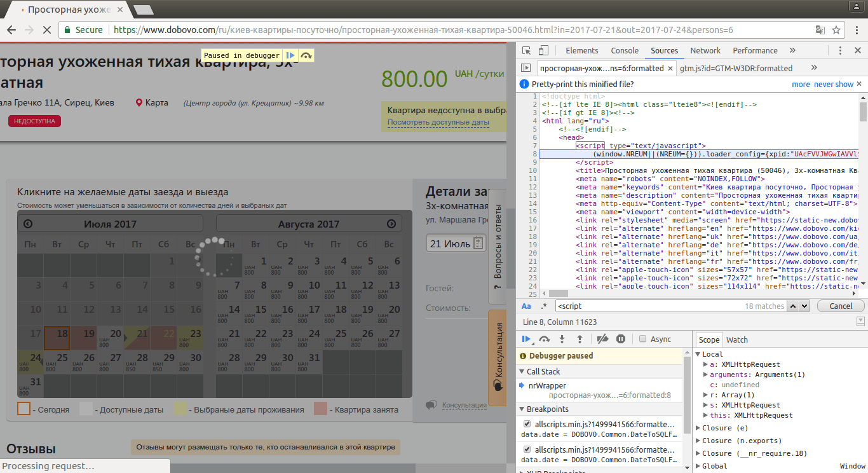The image size is (868, 473).
Task: Click never show for pretty-print prompt
Action: (833, 83)
